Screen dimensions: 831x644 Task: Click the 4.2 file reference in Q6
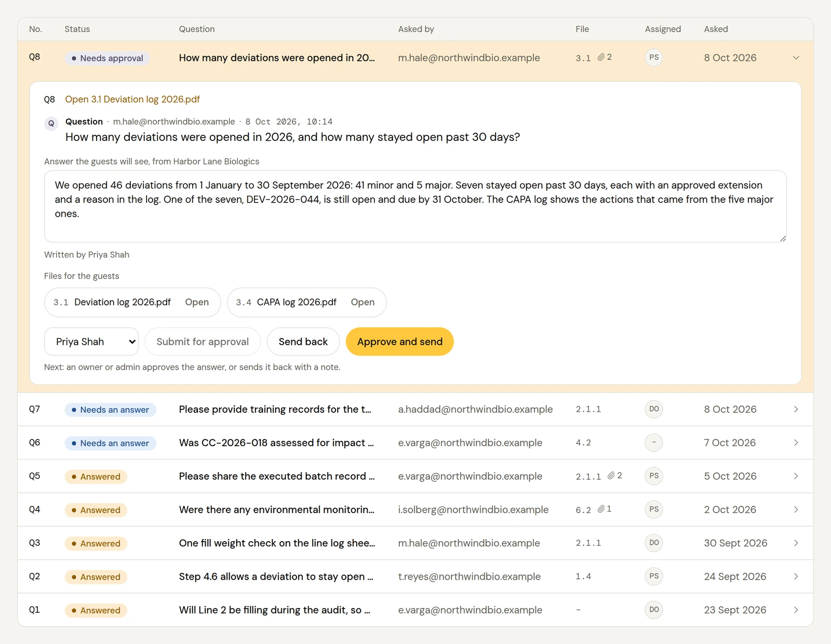583,443
